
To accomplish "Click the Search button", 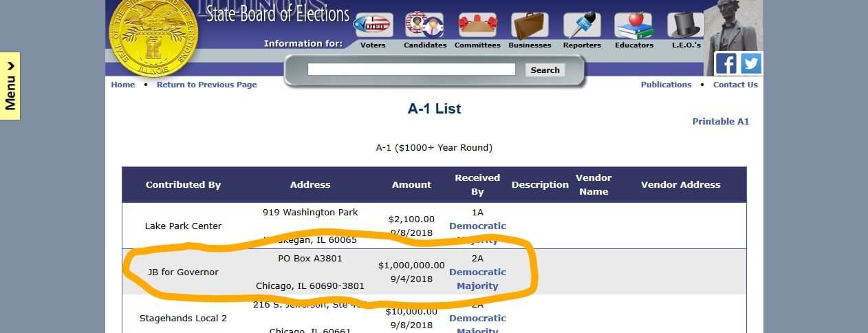I will tap(545, 69).
